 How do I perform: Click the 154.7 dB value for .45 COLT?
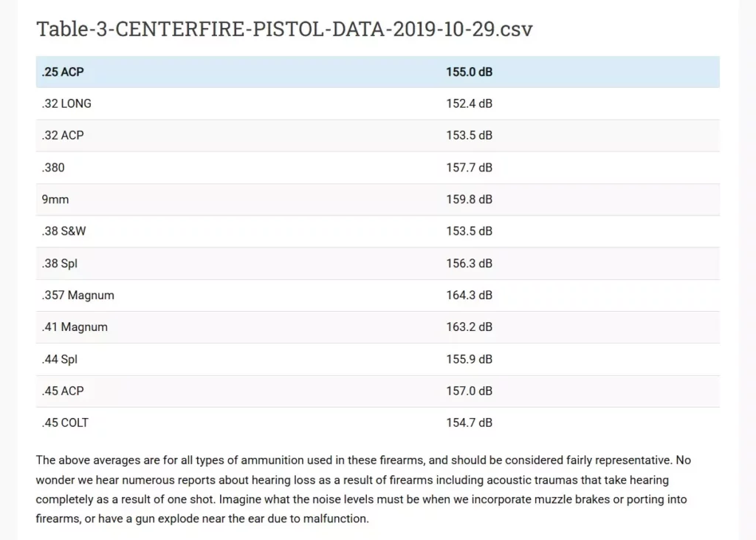coord(469,423)
